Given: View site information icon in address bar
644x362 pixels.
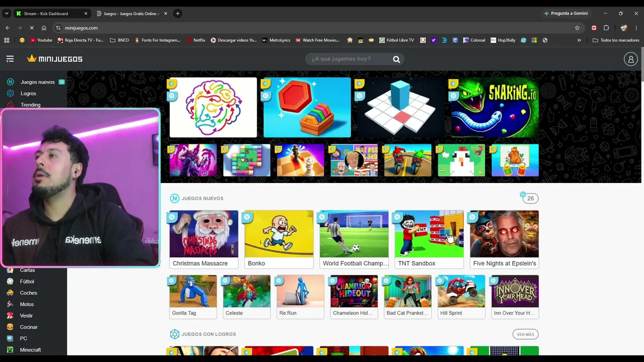Looking at the screenshot, I should click(x=58, y=28).
